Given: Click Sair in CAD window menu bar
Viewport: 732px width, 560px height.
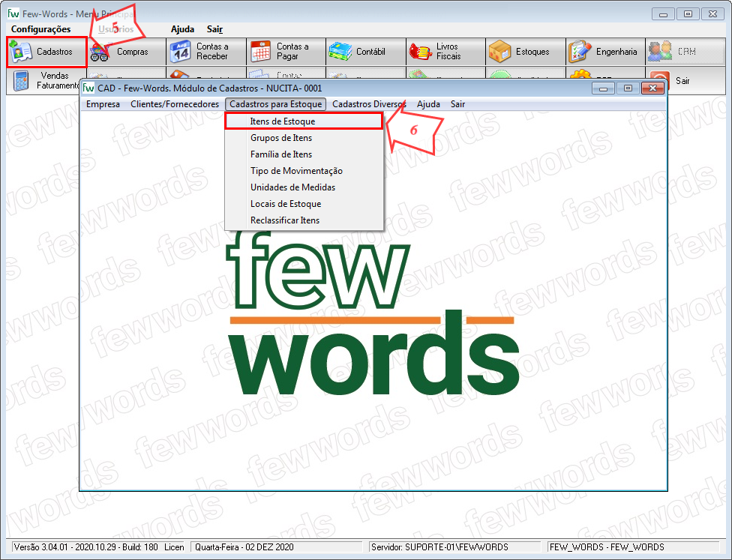Looking at the screenshot, I should (x=457, y=104).
